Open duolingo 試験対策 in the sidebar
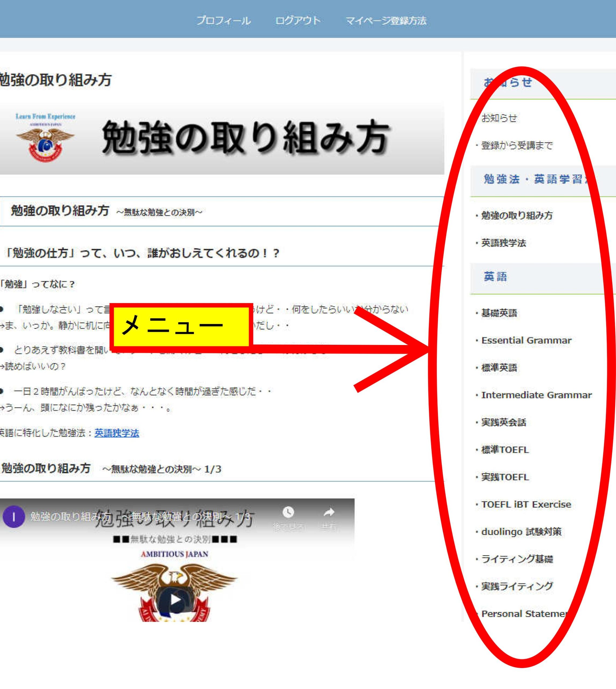This screenshot has height=689, width=616. click(521, 532)
